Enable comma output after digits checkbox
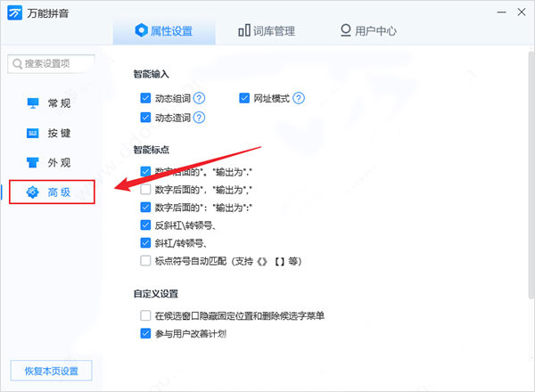This screenshot has width=535, height=392. tap(145, 189)
